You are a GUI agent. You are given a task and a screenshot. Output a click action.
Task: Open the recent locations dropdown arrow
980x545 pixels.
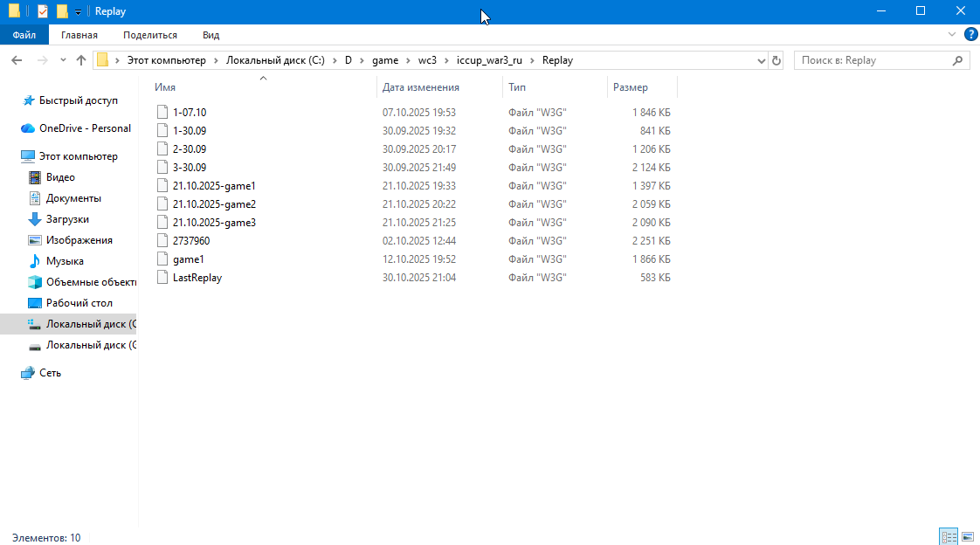[x=63, y=60]
